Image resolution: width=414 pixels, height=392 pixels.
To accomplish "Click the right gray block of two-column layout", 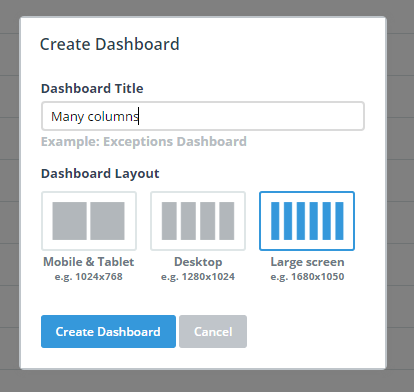I will 107,221.
